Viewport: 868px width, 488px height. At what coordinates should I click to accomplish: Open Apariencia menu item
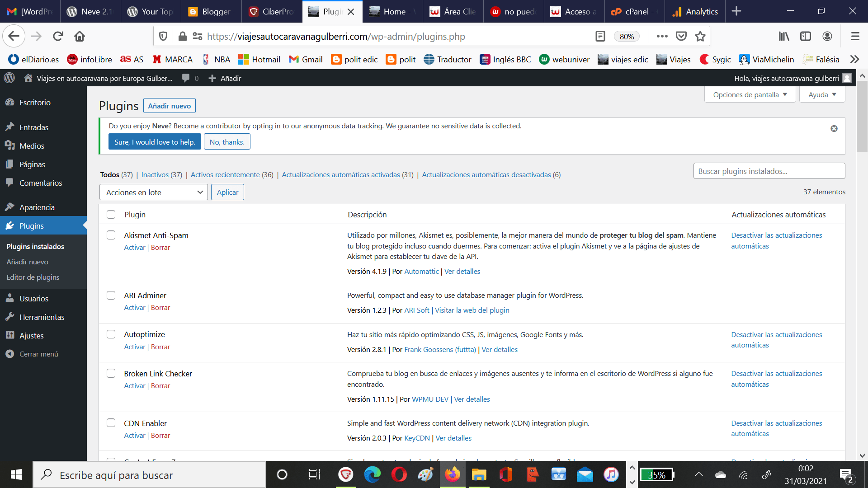(37, 207)
